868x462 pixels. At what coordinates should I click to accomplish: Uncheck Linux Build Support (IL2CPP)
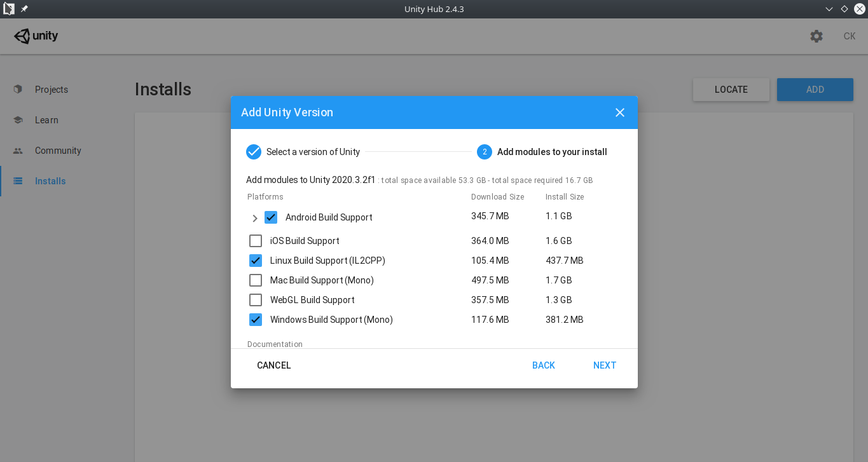click(x=256, y=261)
